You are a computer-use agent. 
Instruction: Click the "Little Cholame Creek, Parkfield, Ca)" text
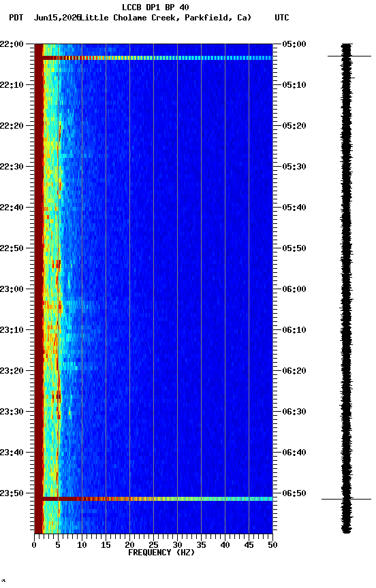tap(166, 18)
